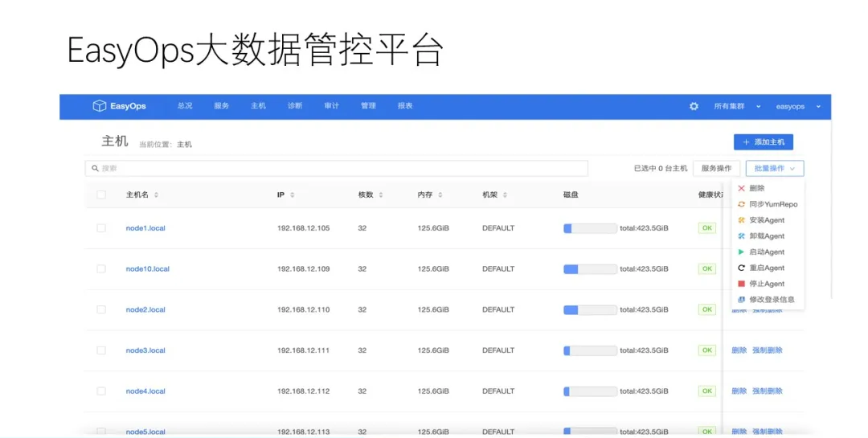Open the node1.local host link

click(145, 228)
